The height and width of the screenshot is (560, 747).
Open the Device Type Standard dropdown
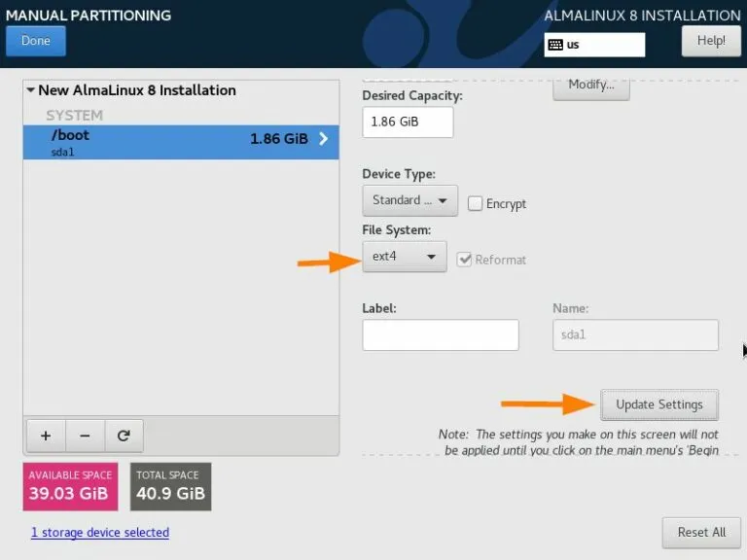point(409,200)
